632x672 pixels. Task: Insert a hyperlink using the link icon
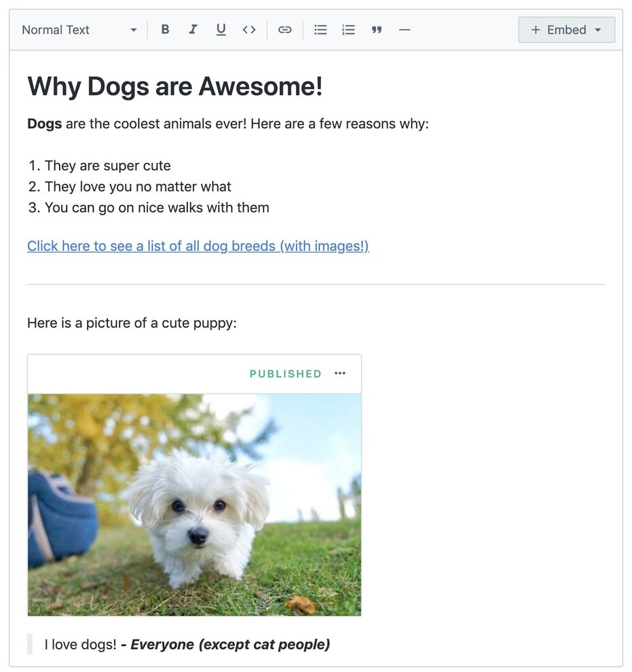point(285,30)
